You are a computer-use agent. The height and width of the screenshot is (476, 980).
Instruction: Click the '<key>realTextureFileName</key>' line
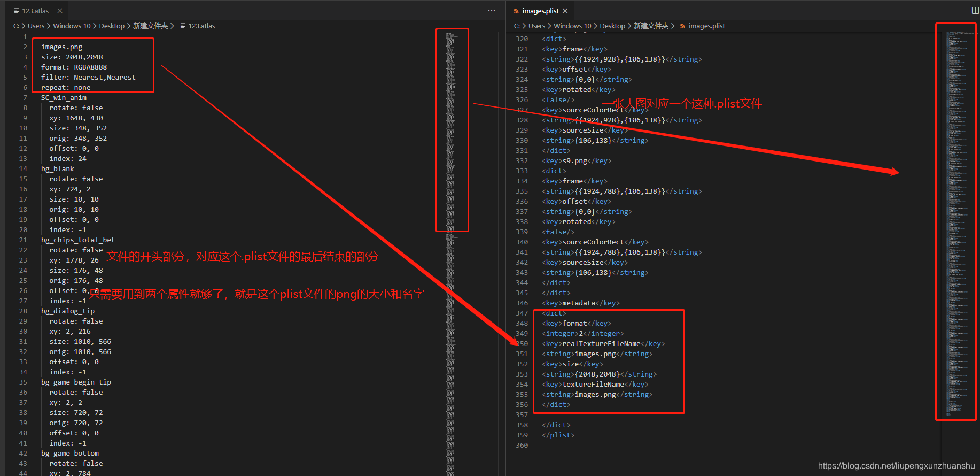pyautogui.click(x=603, y=343)
